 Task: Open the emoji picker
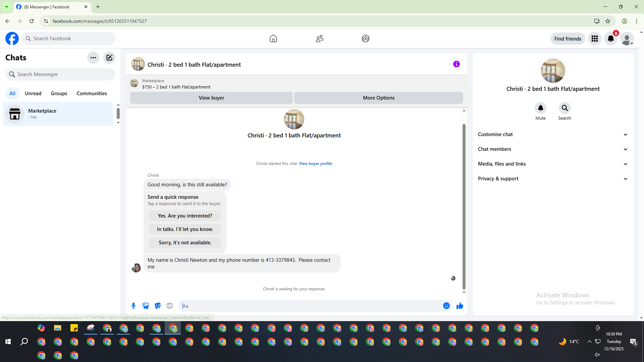click(x=446, y=306)
